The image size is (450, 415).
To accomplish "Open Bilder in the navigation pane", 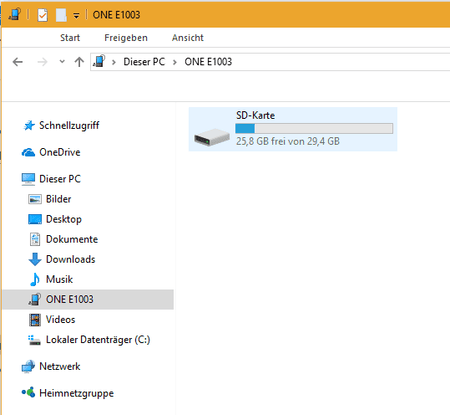I will point(58,199).
